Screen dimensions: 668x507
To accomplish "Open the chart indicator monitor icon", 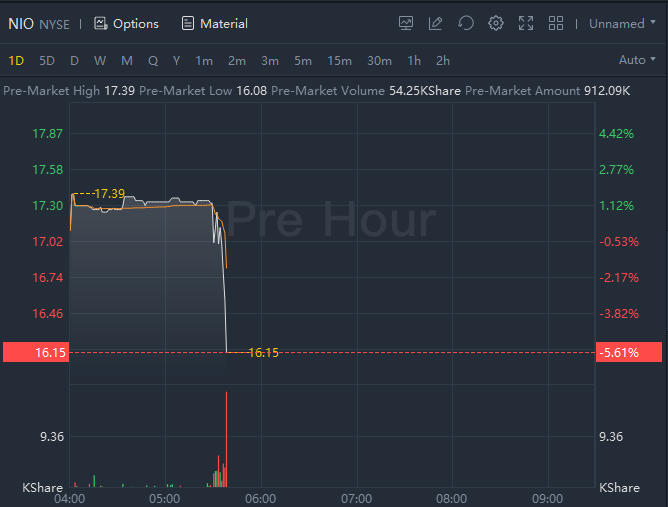I will (406, 23).
